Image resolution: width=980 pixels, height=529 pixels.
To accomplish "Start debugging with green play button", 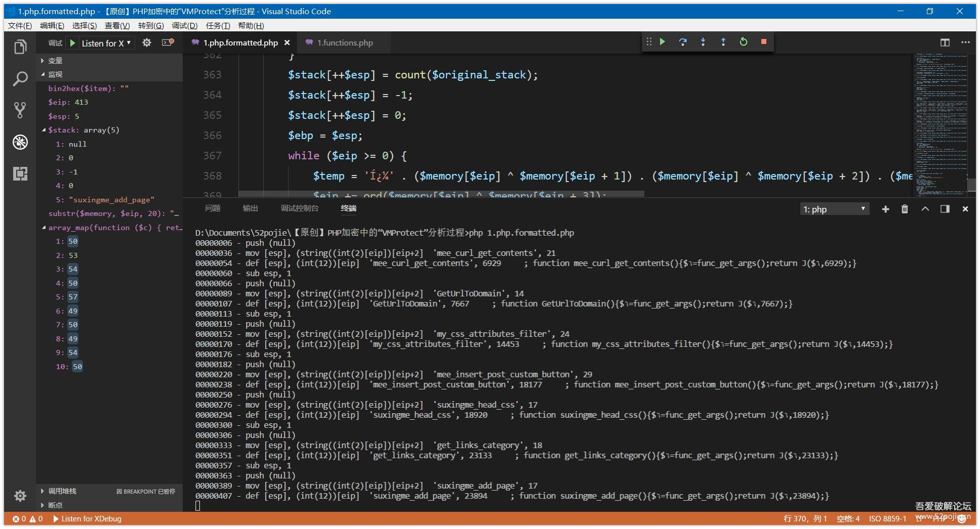I will coord(72,43).
